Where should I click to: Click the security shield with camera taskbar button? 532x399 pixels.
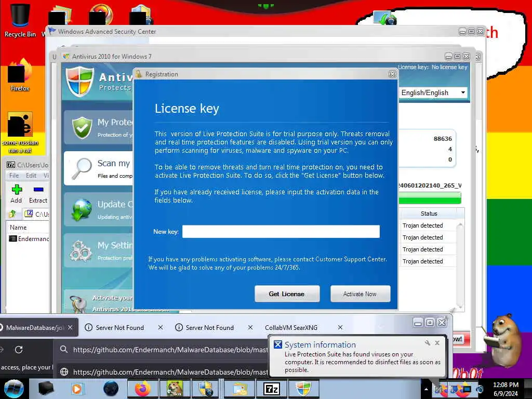[206, 389]
